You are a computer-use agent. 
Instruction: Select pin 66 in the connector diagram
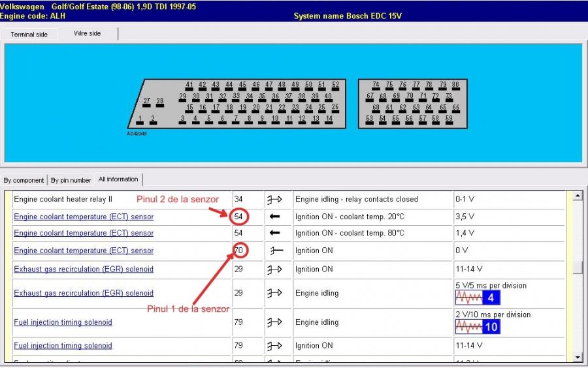coord(455,108)
